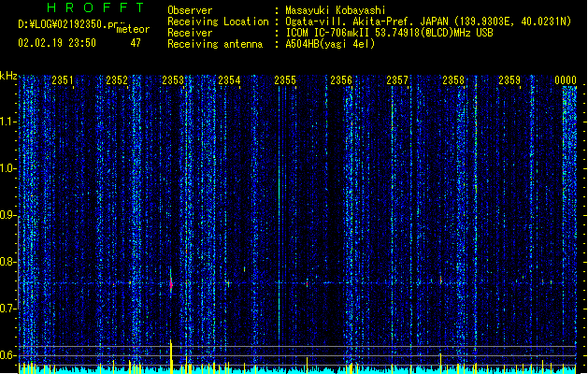588x374 pixels.
Task: Click the Receiving antenna label
Action: coord(215,44)
